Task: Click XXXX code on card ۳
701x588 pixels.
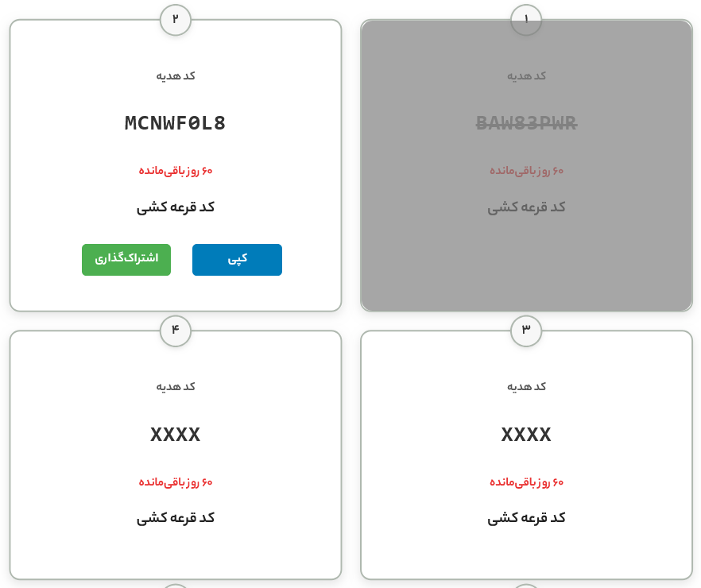Action: (x=526, y=435)
